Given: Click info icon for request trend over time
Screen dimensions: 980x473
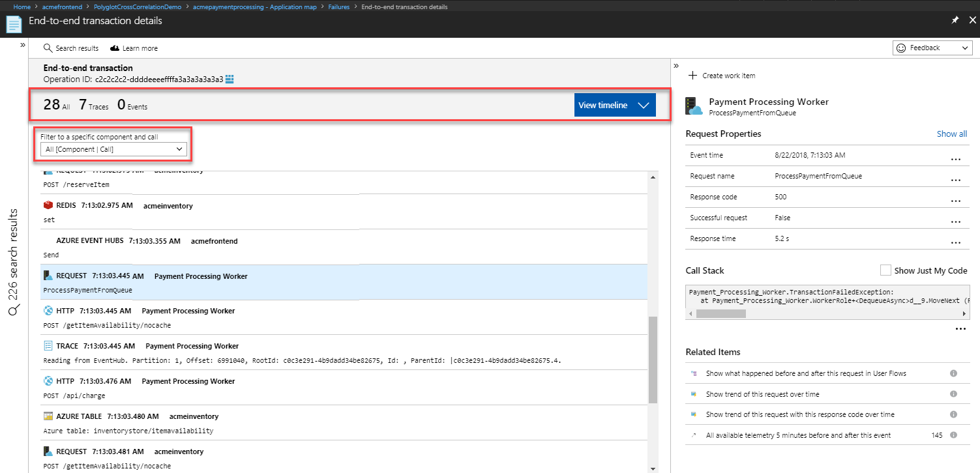Looking at the screenshot, I should click(x=953, y=394).
